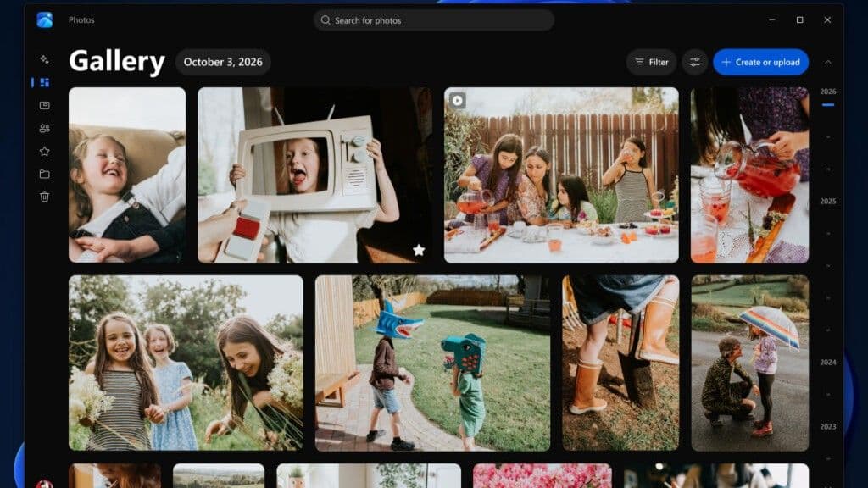Open the garden tea party video

point(561,175)
